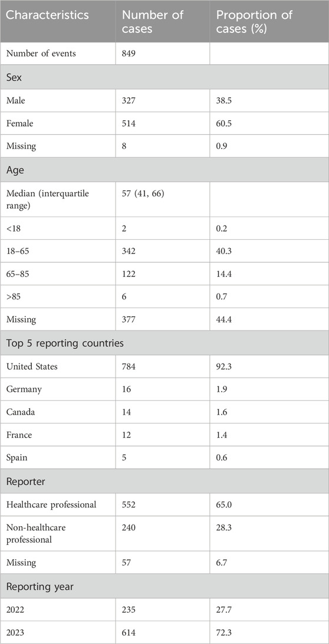
Task: Select the Male row label
Action: click(x=14, y=99)
